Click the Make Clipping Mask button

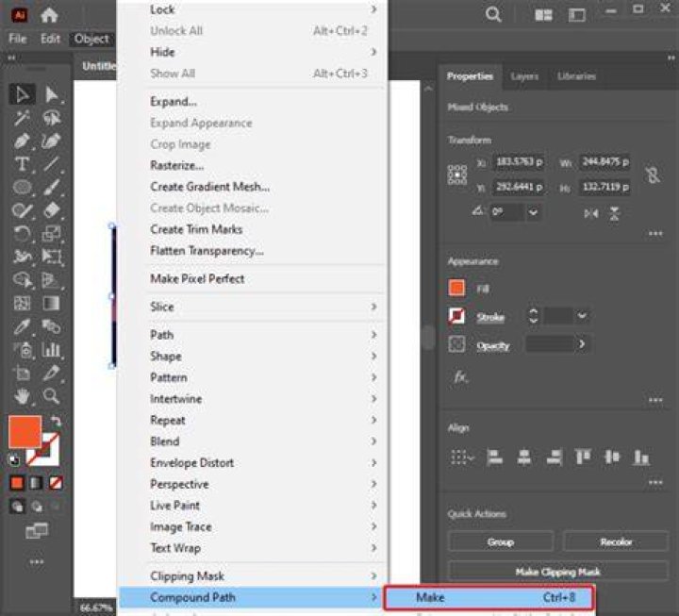click(x=558, y=572)
